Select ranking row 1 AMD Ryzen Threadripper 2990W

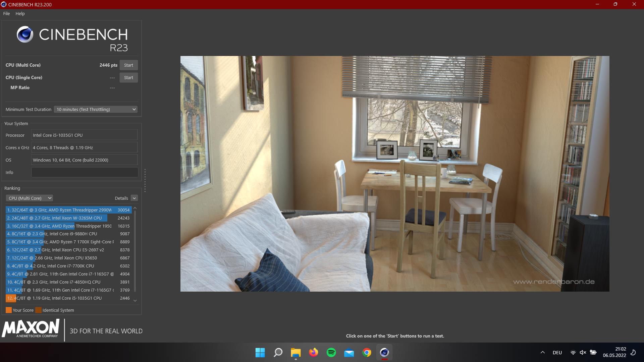tap(68, 210)
